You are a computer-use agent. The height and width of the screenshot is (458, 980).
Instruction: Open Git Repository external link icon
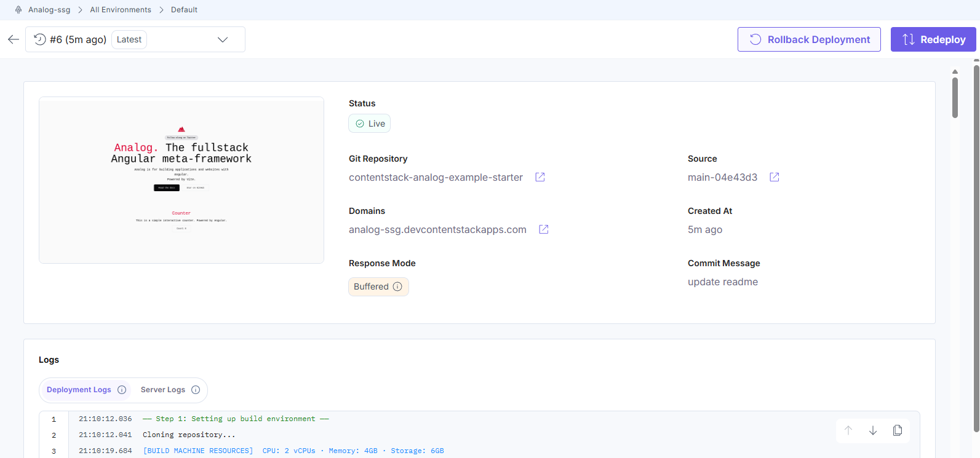coord(540,177)
